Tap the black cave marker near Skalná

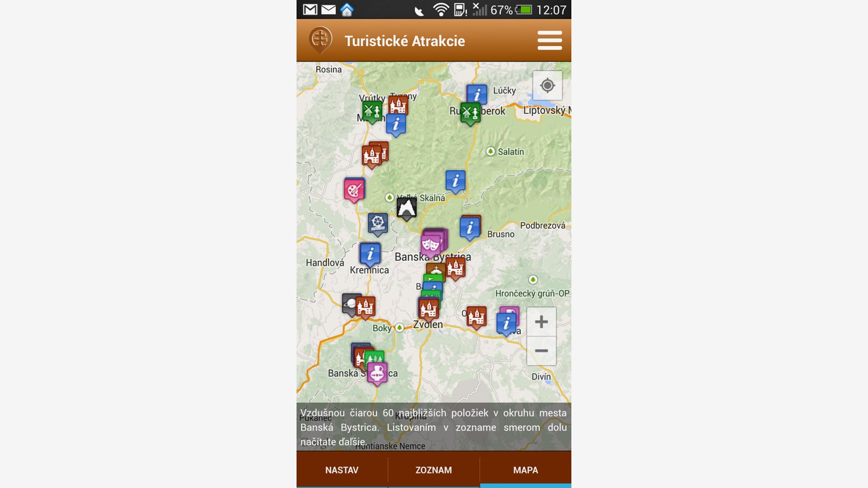[406, 208]
